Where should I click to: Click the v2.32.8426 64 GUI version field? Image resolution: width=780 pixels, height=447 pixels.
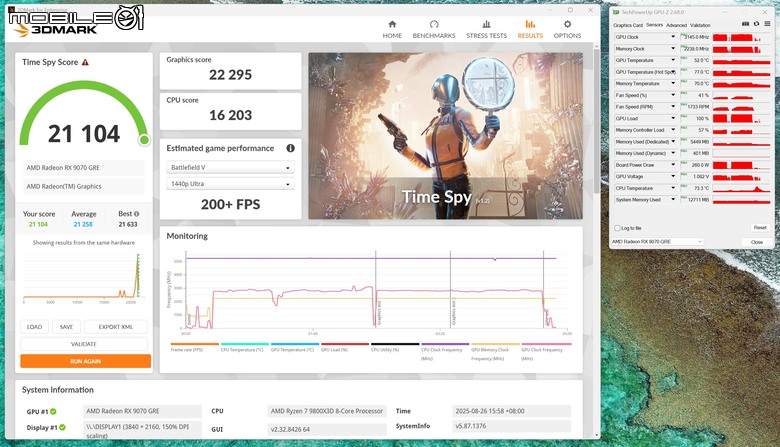point(327,429)
